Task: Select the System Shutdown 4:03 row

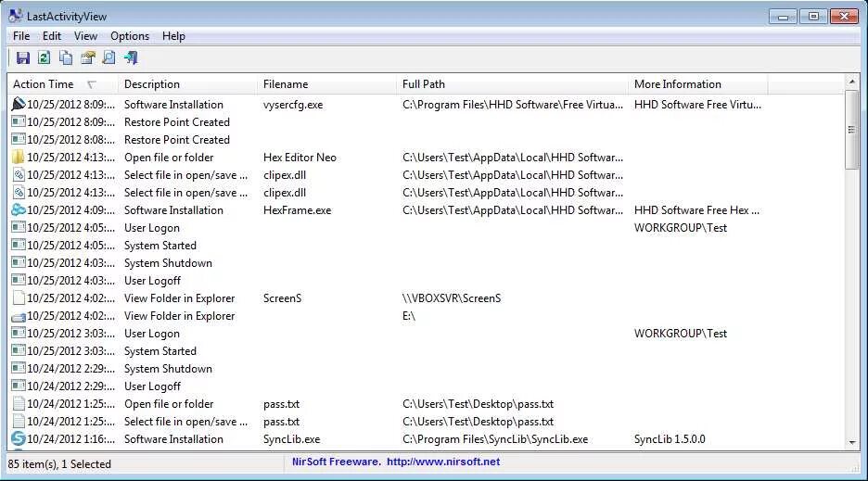Action: (x=427, y=263)
